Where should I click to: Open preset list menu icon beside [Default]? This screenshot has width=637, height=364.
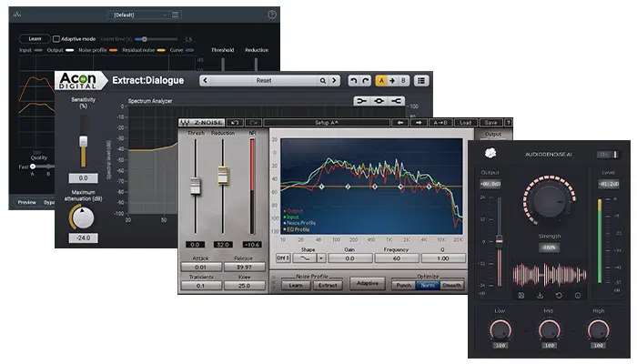pos(175,15)
